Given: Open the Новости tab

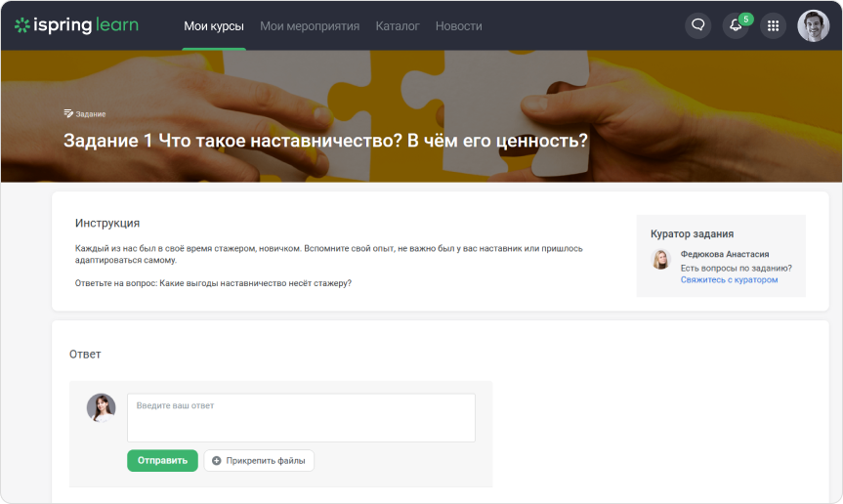Looking at the screenshot, I should 458,25.
